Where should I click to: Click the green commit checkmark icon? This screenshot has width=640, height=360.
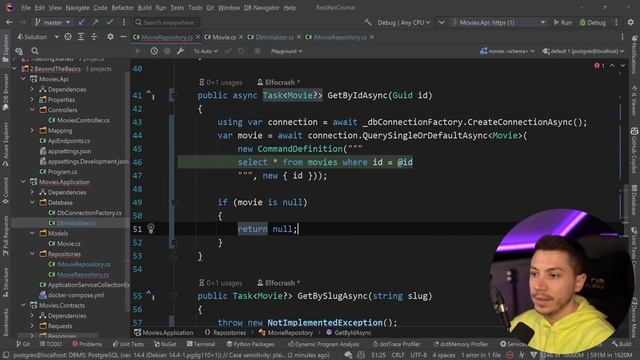(x=109, y=22)
